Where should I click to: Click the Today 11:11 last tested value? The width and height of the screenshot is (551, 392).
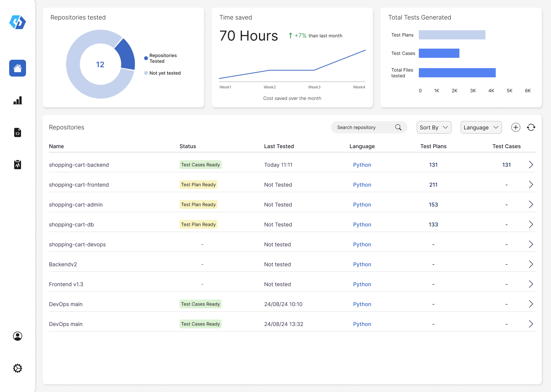tap(278, 165)
